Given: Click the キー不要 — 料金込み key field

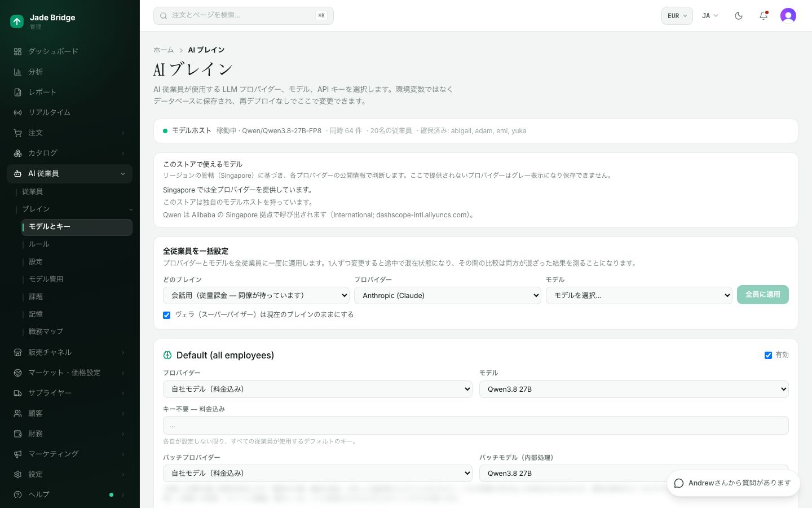Looking at the screenshot, I should point(476,426).
